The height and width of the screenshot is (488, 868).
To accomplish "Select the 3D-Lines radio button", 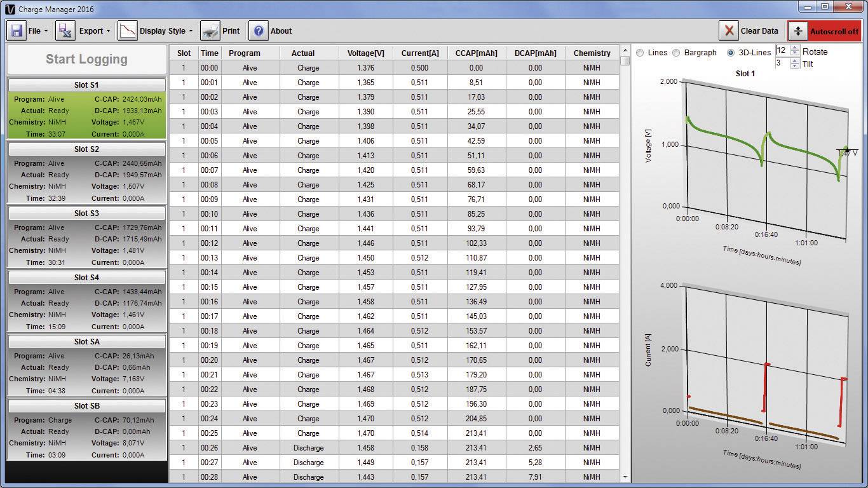I will pyautogui.click(x=731, y=53).
